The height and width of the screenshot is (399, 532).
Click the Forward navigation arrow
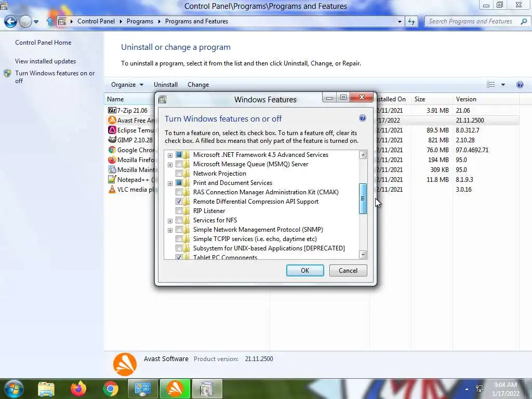click(25, 22)
